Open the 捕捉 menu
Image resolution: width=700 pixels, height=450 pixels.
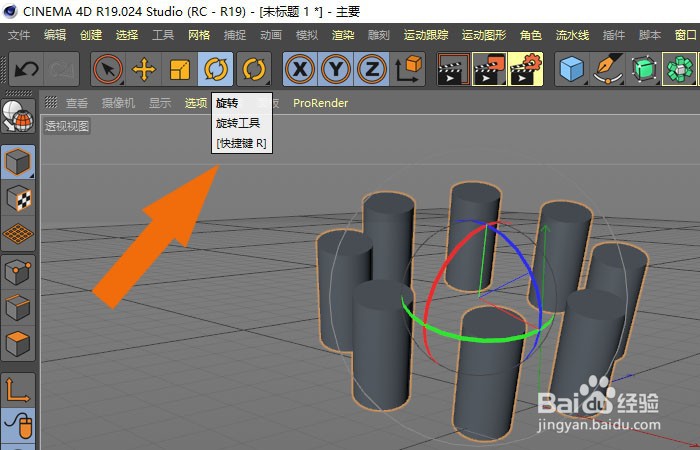(235, 35)
